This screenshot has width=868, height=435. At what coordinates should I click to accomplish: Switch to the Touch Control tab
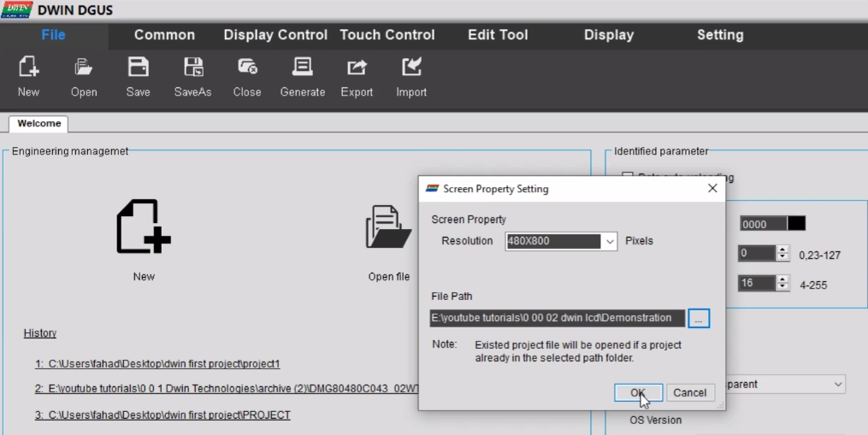click(387, 35)
